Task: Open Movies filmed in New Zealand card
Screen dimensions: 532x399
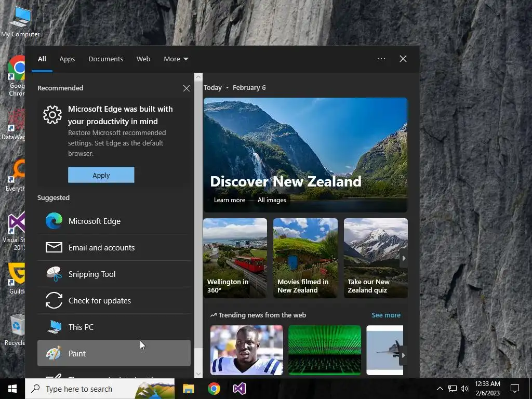Action: click(305, 258)
